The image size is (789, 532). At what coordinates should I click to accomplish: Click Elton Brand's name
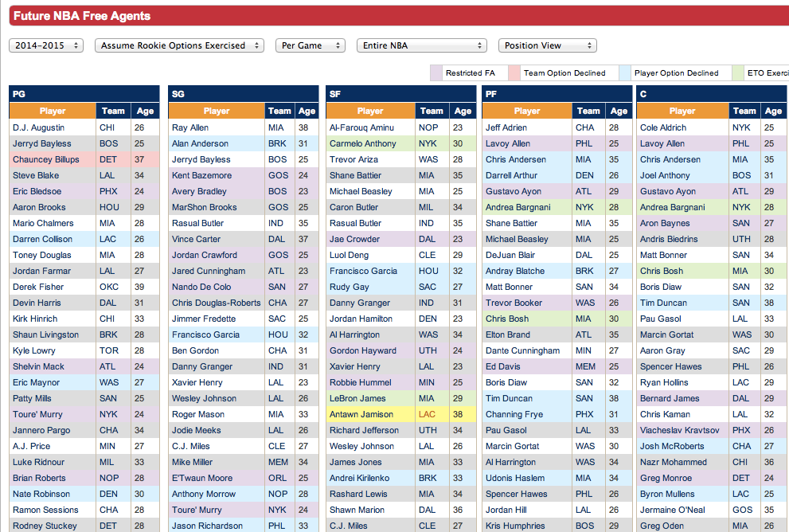click(x=508, y=334)
